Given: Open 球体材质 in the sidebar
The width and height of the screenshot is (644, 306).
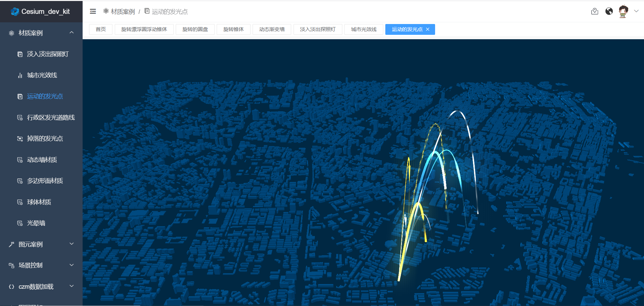Looking at the screenshot, I should coord(41,202).
